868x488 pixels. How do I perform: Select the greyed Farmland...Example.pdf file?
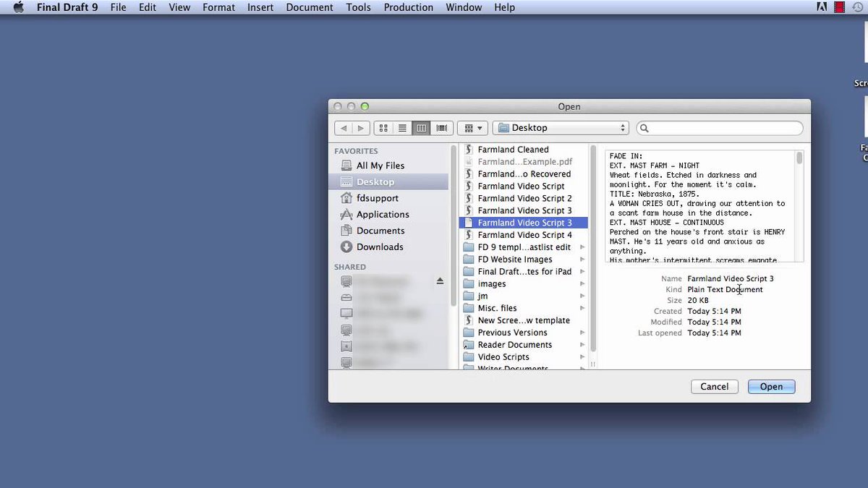point(524,162)
